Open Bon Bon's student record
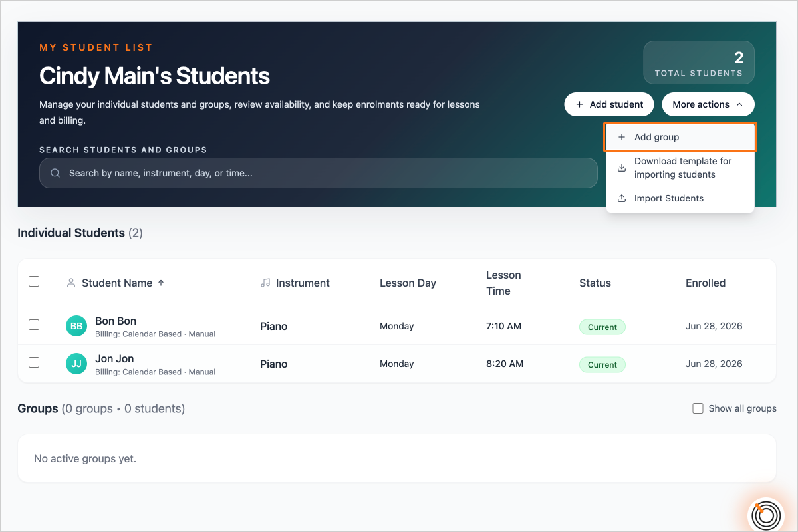 coord(116,321)
